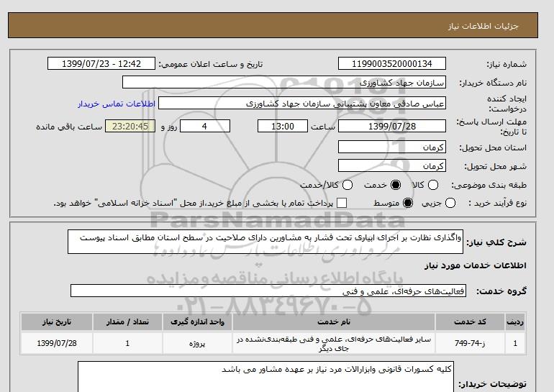Click the ساعت باقی مانده label
The image size is (554, 392).
pyautogui.click(x=69, y=127)
